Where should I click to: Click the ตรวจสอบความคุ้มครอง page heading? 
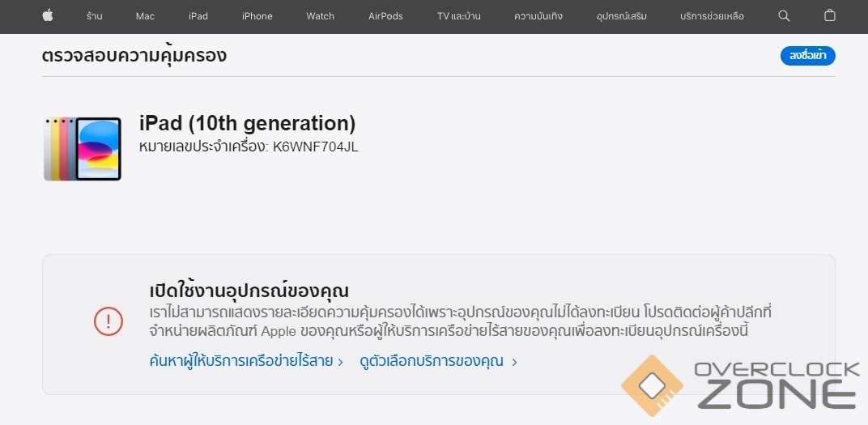click(x=134, y=55)
